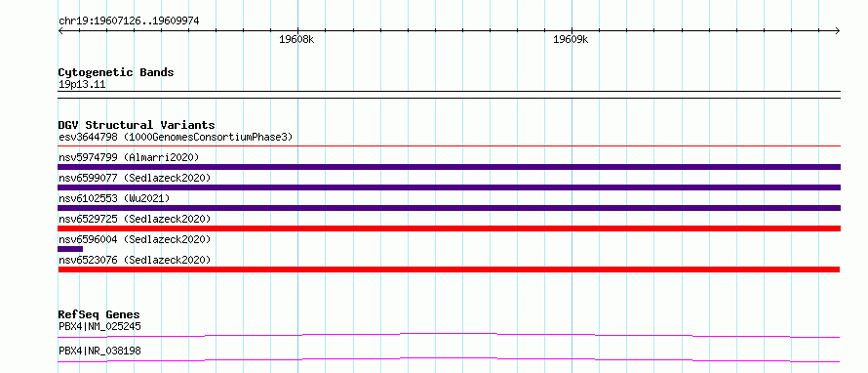Click the purple bar for nsv6599077
This screenshot has width=868, height=373.
coord(449,187)
